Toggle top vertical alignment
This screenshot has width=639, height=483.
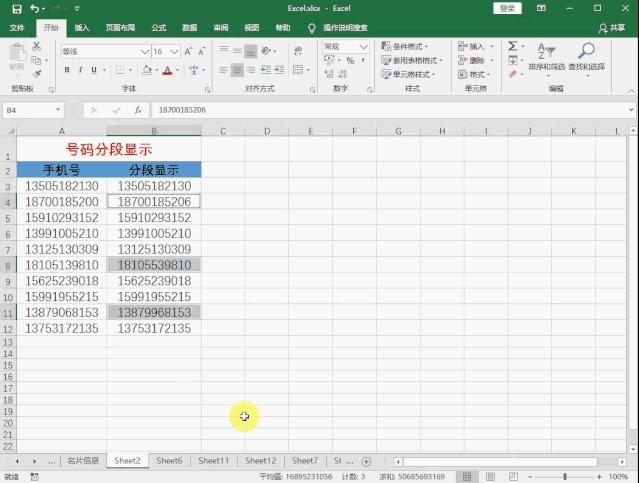[224, 51]
